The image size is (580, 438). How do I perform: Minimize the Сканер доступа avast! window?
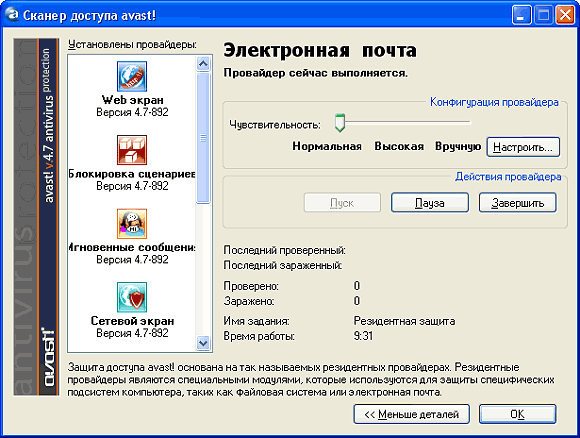[522, 15]
